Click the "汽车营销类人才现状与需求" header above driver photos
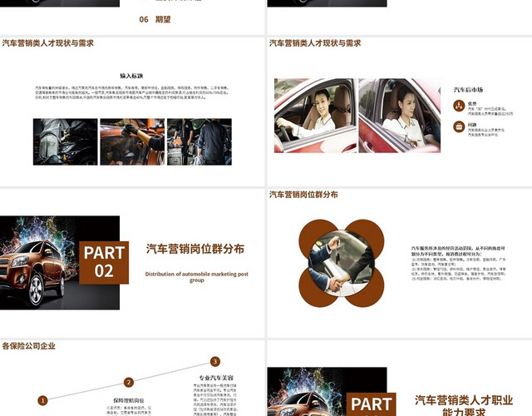 click(315, 43)
